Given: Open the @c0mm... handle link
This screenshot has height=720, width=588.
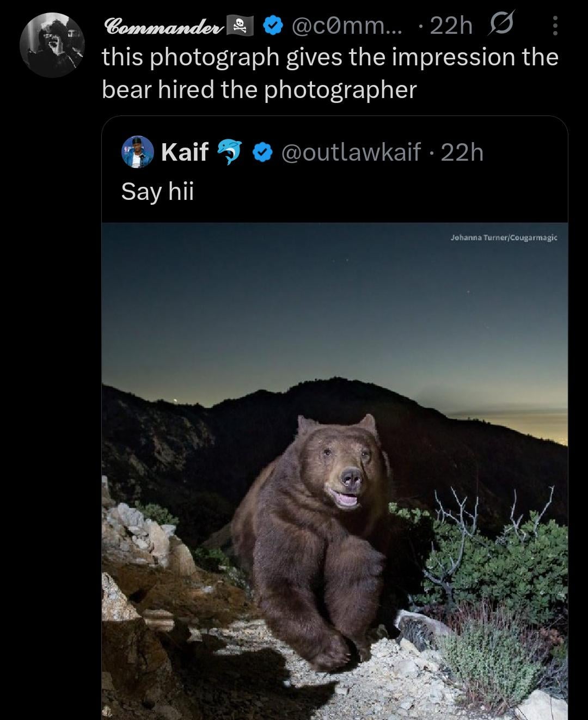Looking at the screenshot, I should [x=347, y=25].
